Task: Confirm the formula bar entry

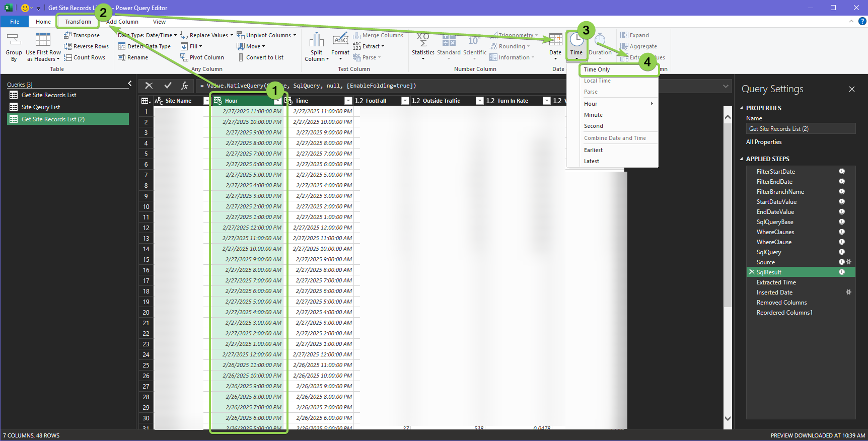Action: tap(168, 86)
